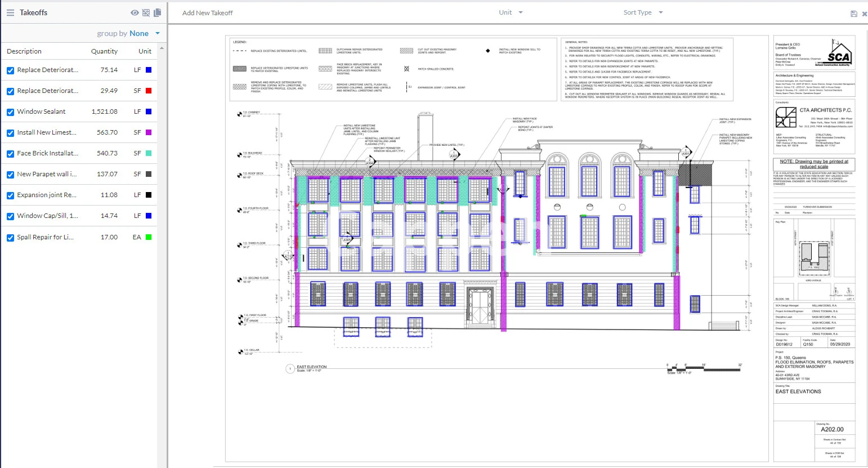Open the Takeoffs hamburger menu
Screen dimensions: 868x468
pyautogui.click(x=10, y=12)
